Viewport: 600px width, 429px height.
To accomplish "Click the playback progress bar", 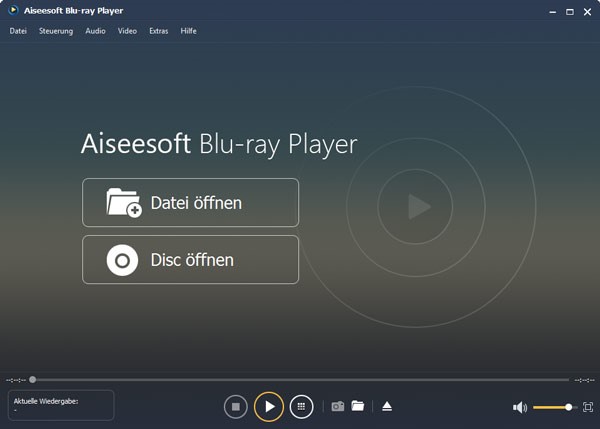I will coord(300,380).
